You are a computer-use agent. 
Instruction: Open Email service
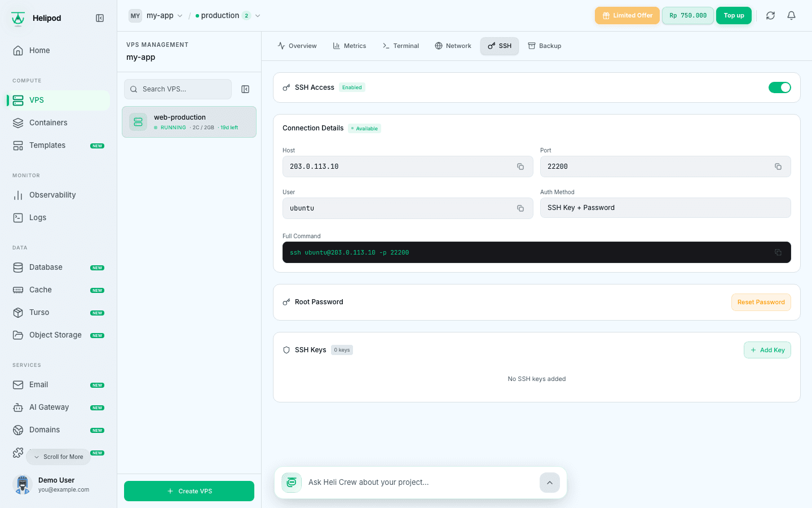(x=59, y=384)
